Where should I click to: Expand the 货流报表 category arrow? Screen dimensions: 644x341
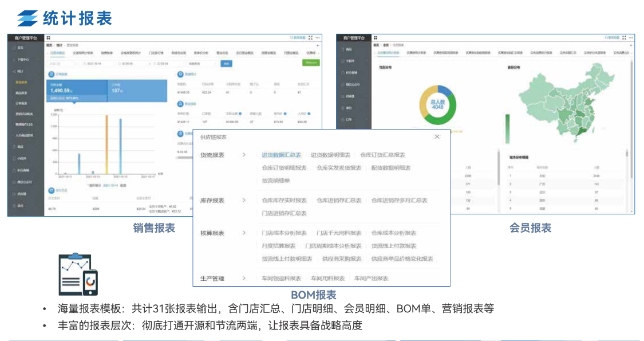pyautogui.click(x=244, y=155)
